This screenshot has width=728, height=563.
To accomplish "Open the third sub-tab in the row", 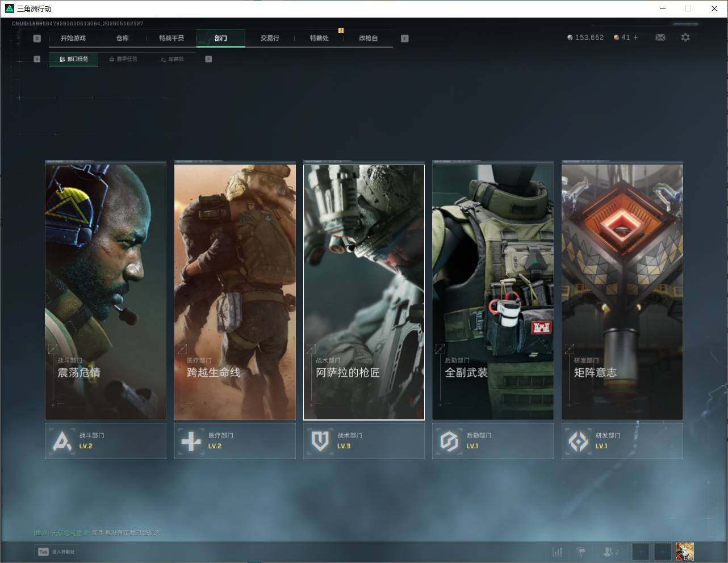I will [x=172, y=59].
